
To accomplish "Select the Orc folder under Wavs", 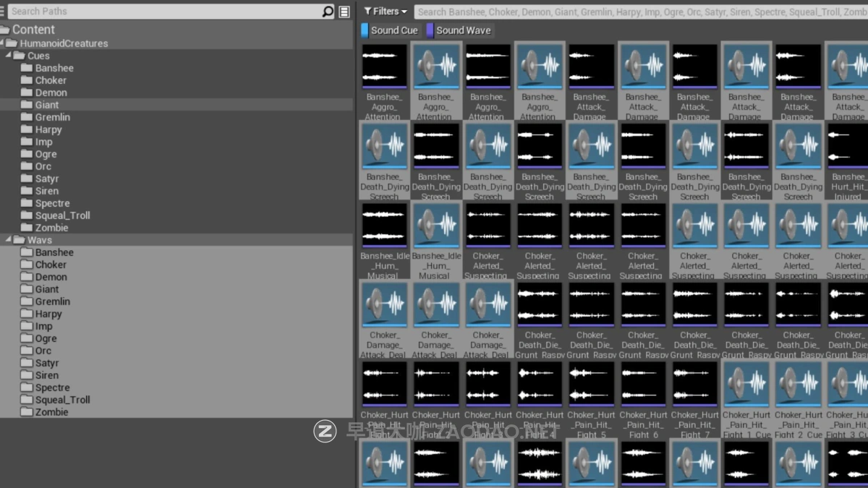I will click(43, 351).
